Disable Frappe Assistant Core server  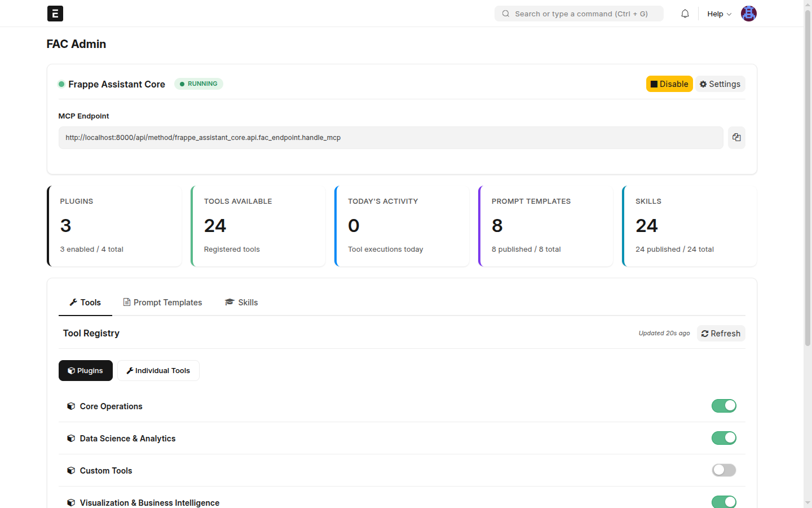(x=669, y=84)
